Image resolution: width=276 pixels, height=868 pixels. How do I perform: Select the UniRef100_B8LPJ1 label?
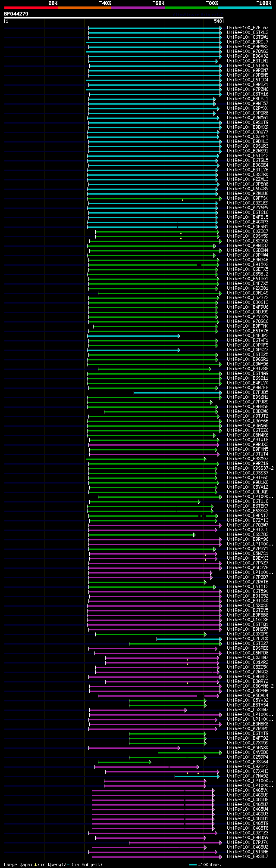click(x=248, y=99)
